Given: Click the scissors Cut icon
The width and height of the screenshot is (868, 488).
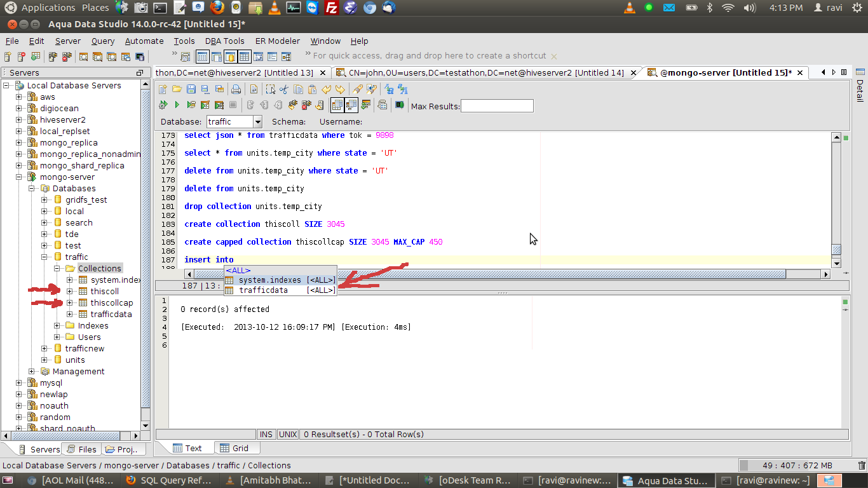Looking at the screenshot, I should click(x=284, y=89).
